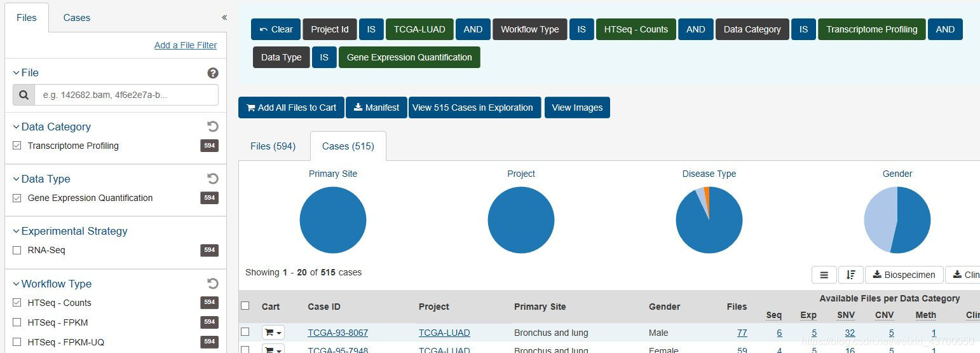The height and width of the screenshot is (353, 980).
Task: Collapse the Data Category section
Action: coord(52,127)
